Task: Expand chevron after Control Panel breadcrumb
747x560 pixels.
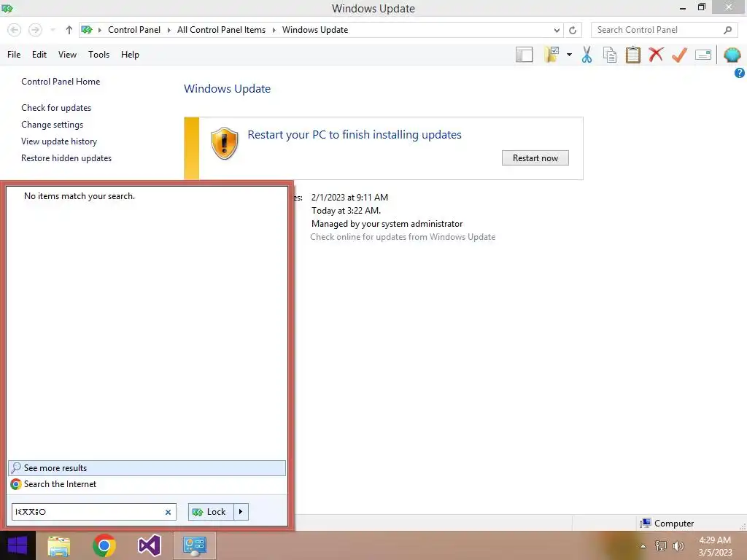Action: point(169,30)
